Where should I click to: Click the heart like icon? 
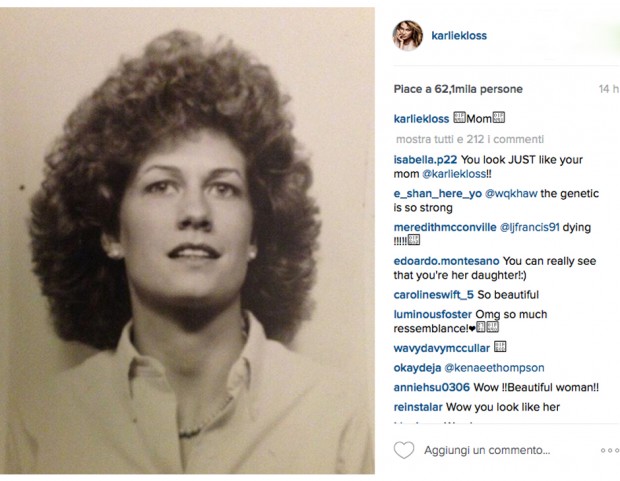point(404,450)
